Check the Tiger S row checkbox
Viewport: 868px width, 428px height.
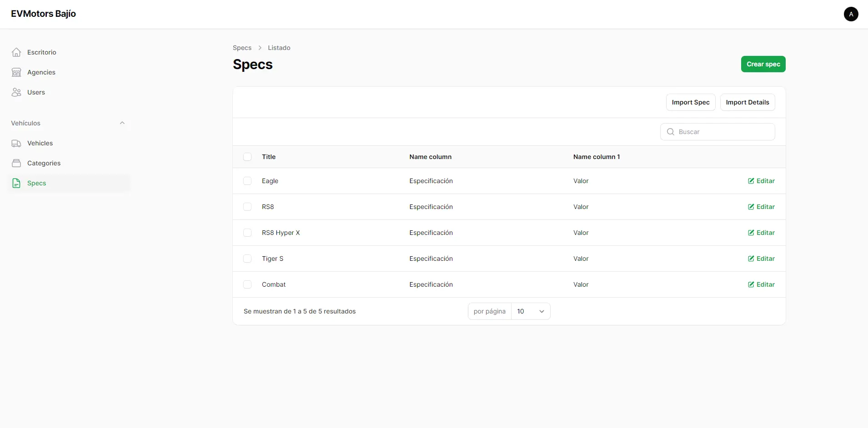click(247, 259)
